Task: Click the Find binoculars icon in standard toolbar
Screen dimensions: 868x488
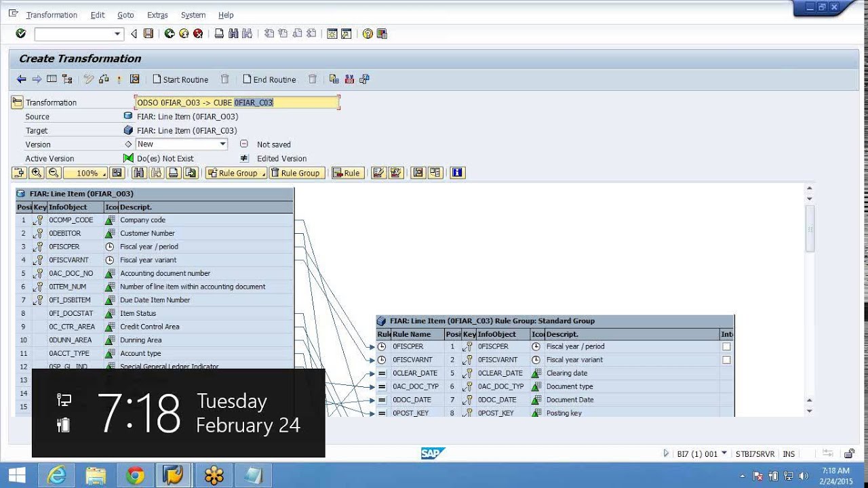Action: point(233,33)
